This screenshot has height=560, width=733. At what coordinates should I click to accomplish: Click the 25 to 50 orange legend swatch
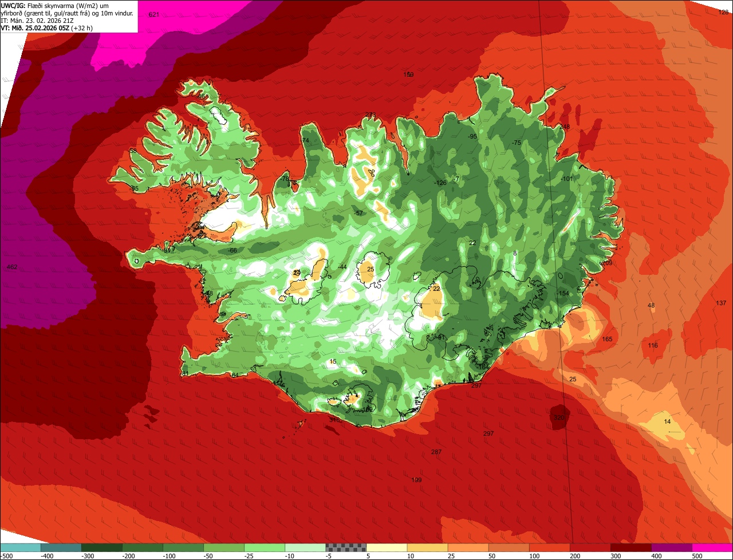point(468,547)
